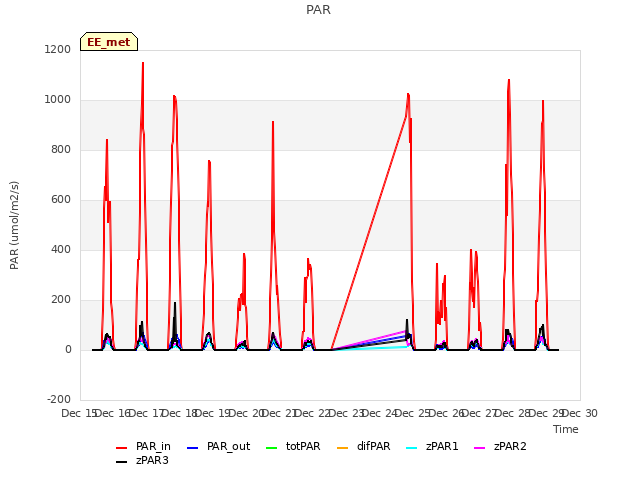Click the 1000 y-axis tick label

tap(58, 100)
